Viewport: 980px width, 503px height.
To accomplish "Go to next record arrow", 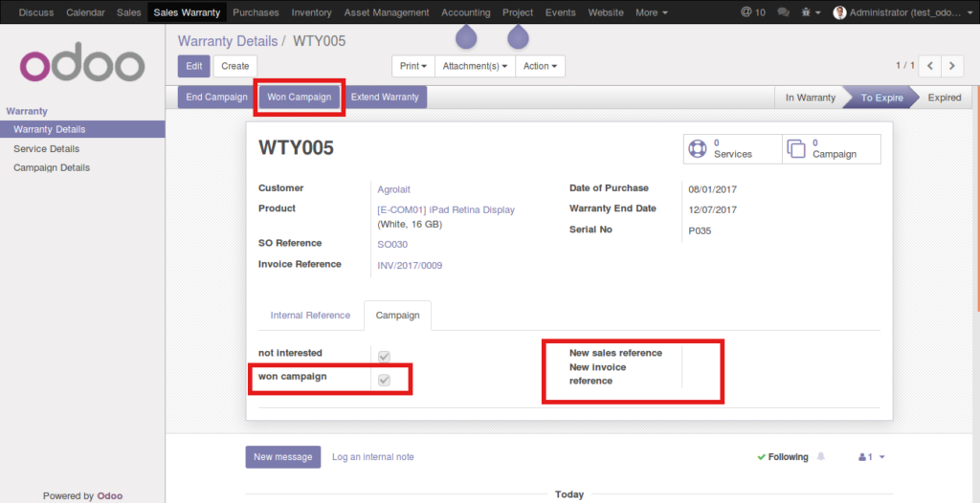I will (x=952, y=66).
